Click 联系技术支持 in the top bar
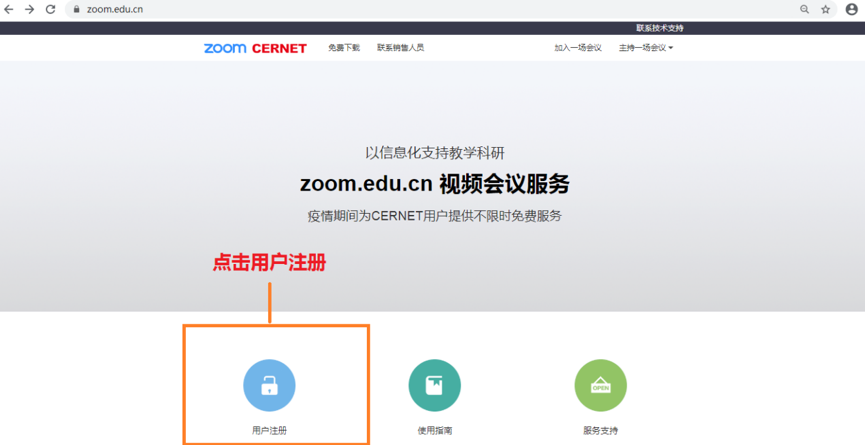 pos(660,28)
